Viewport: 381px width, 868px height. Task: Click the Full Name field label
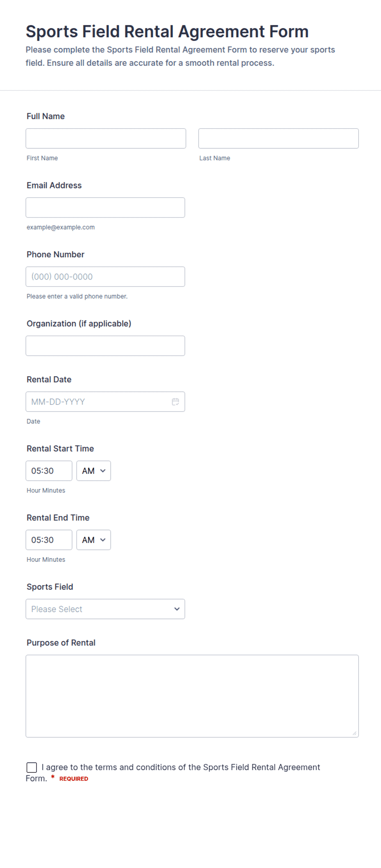click(45, 116)
